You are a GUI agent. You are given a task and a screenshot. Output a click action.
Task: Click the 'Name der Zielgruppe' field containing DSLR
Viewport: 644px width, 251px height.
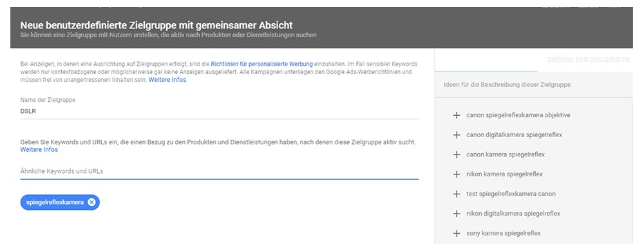coord(220,111)
